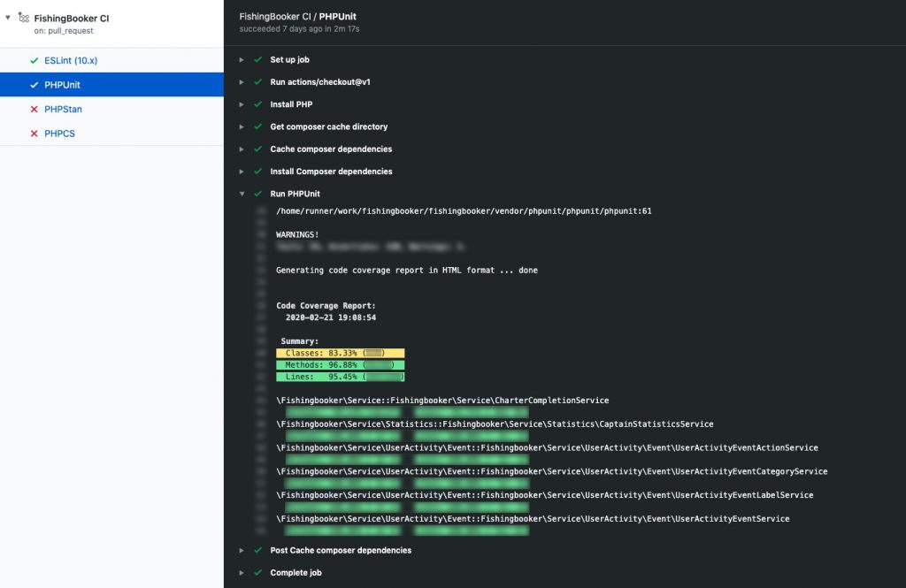Collapse the FishingBooker CI workflow tree
The width and height of the screenshot is (906, 588).
click(x=8, y=18)
